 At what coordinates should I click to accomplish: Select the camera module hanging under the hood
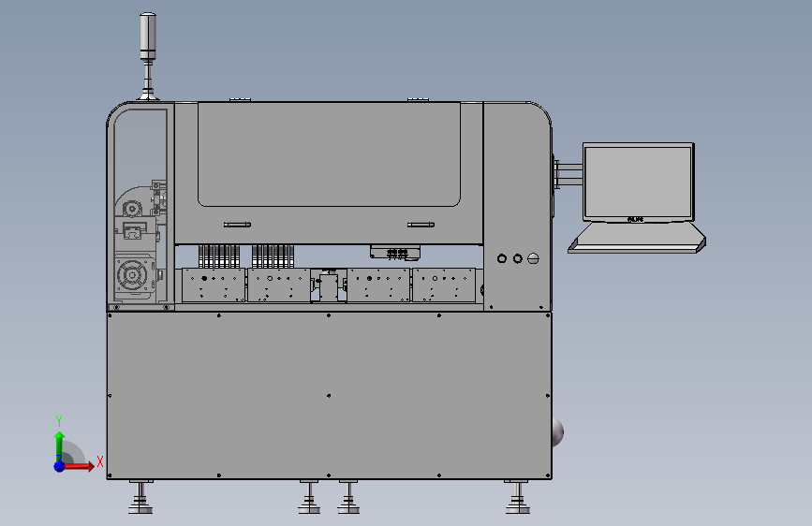point(395,252)
